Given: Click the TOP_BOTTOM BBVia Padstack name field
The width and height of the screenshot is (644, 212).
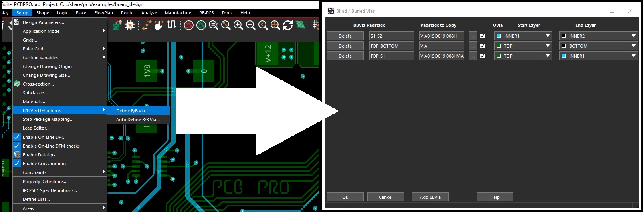Looking at the screenshot, I should point(391,46).
